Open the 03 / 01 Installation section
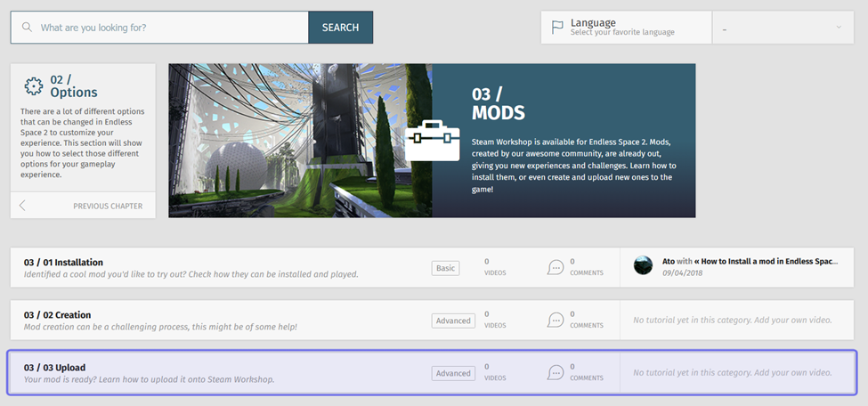Viewport: 868px width, 406px height. [64, 262]
